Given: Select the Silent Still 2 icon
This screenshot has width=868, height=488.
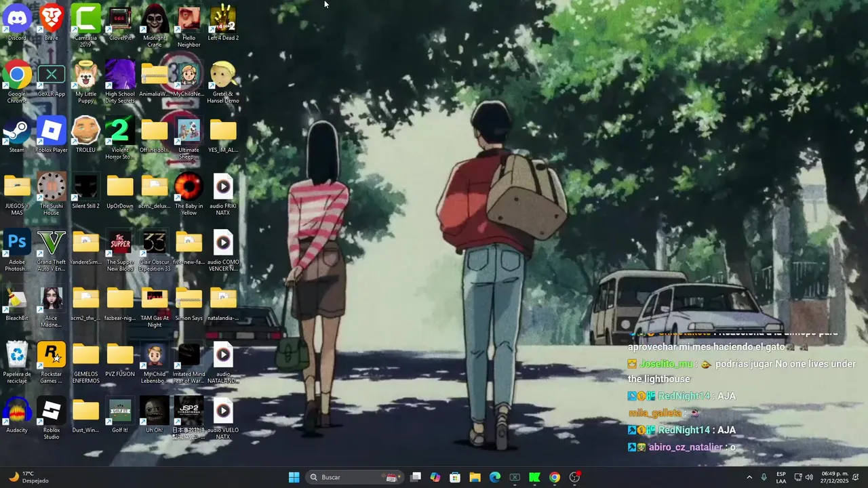Looking at the screenshot, I should click(x=85, y=190).
